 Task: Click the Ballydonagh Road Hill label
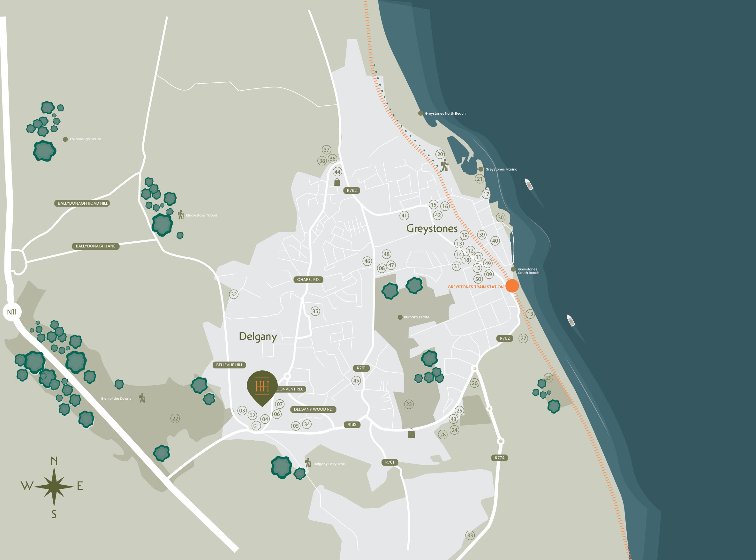pyautogui.click(x=82, y=203)
